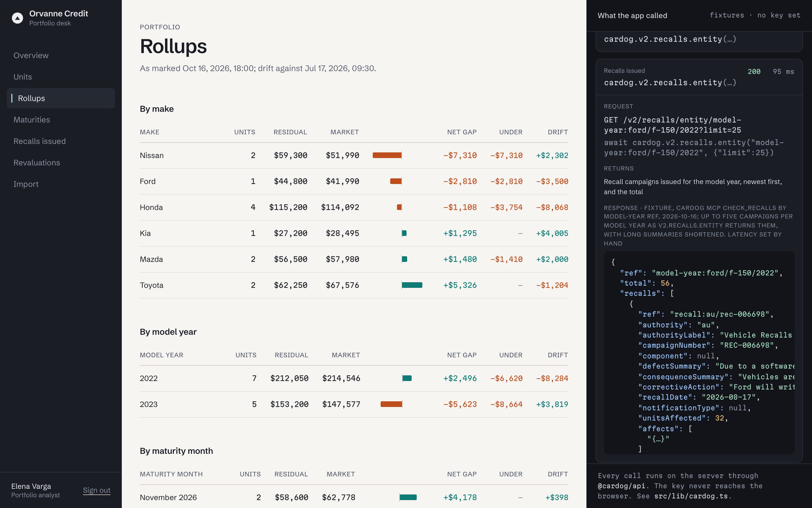Click Honda drift value -$8,068
The image size is (812, 508).
tap(552, 207)
